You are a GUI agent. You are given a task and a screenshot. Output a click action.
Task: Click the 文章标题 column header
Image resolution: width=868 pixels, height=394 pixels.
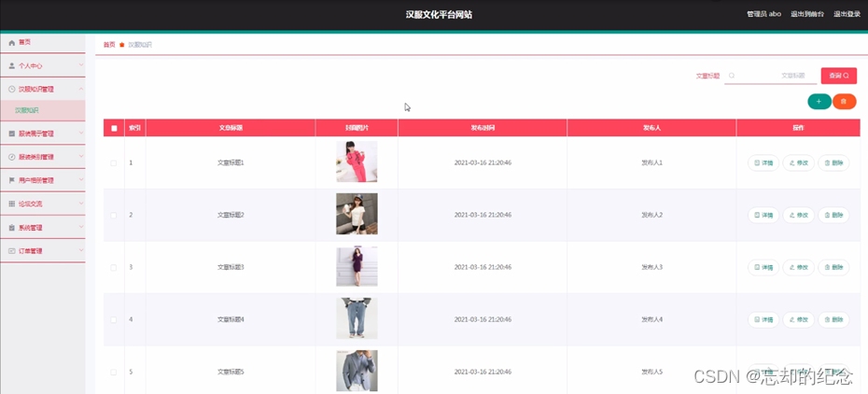[231, 128]
